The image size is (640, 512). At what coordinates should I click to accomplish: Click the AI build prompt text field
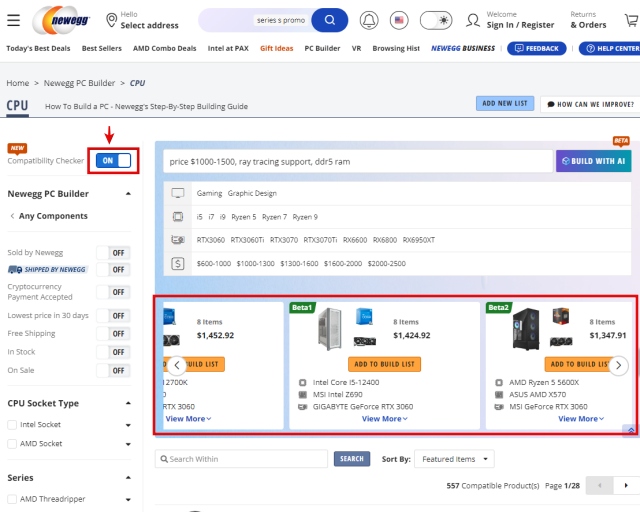358,162
